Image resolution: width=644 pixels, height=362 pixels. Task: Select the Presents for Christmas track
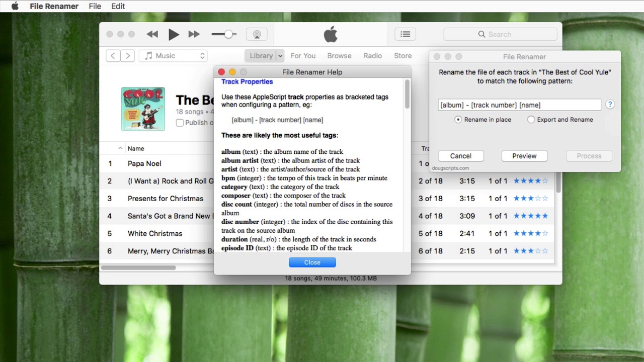point(166,199)
